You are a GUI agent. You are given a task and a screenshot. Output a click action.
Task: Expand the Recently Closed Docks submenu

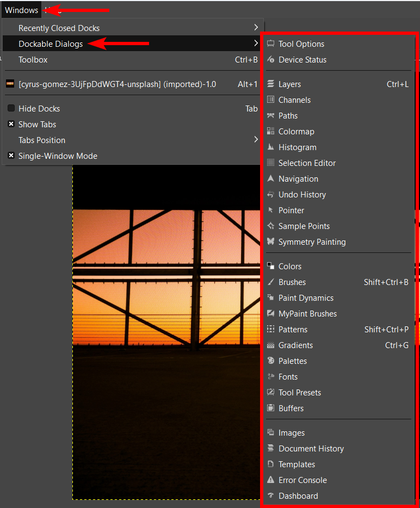point(256,28)
